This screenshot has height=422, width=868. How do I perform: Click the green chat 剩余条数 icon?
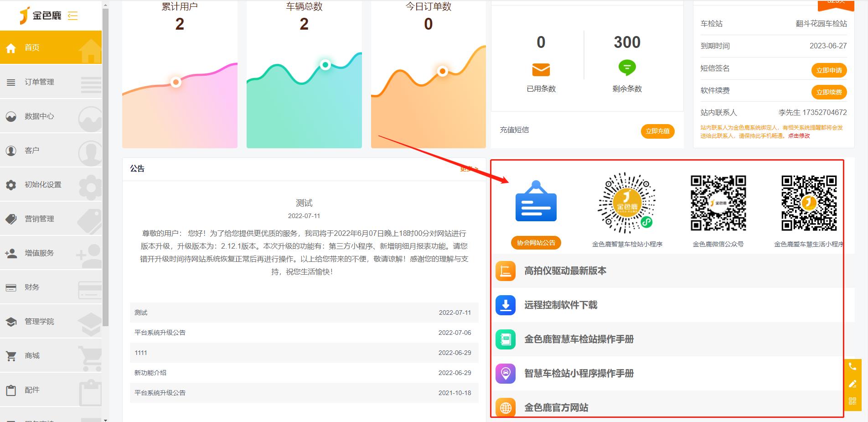pyautogui.click(x=627, y=68)
